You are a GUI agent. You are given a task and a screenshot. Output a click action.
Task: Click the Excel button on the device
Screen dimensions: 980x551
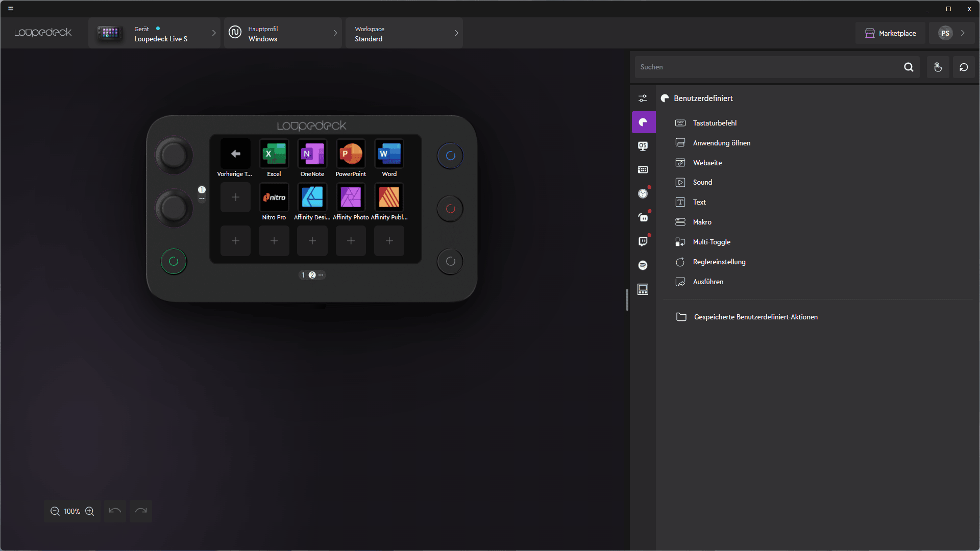274,154
